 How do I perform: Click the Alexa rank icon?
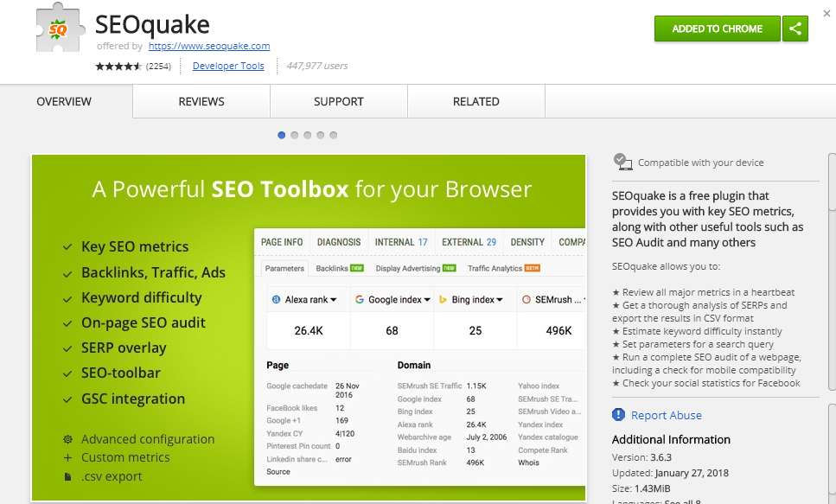[276, 300]
